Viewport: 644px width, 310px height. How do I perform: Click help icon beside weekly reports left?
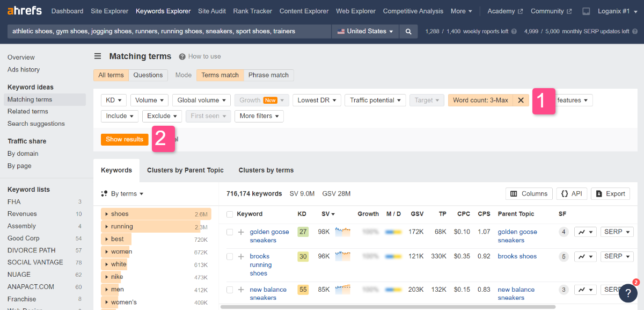click(x=514, y=32)
